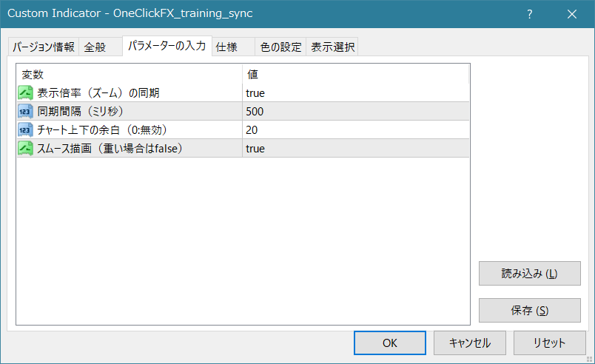Click the boolean icon beside スムース描画
The image size is (595, 364).
point(26,148)
